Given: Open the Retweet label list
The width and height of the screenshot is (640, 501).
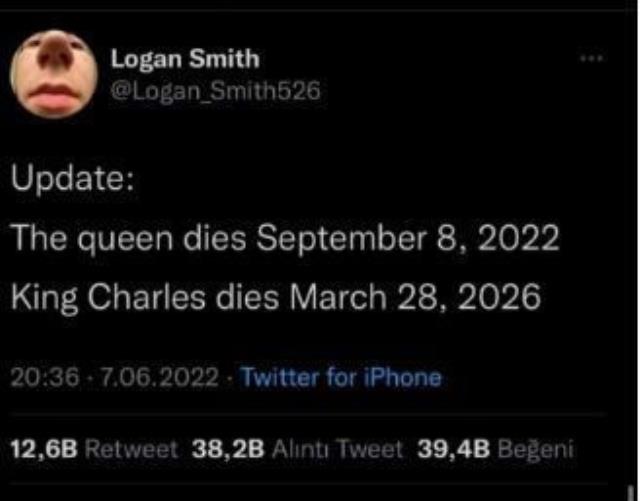Looking at the screenshot, I should pyautogui.click(x=131, y=450).
